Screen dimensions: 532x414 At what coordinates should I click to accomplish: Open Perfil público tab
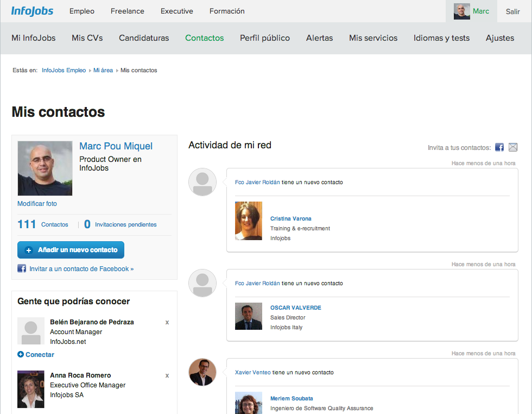click(265, 38)
